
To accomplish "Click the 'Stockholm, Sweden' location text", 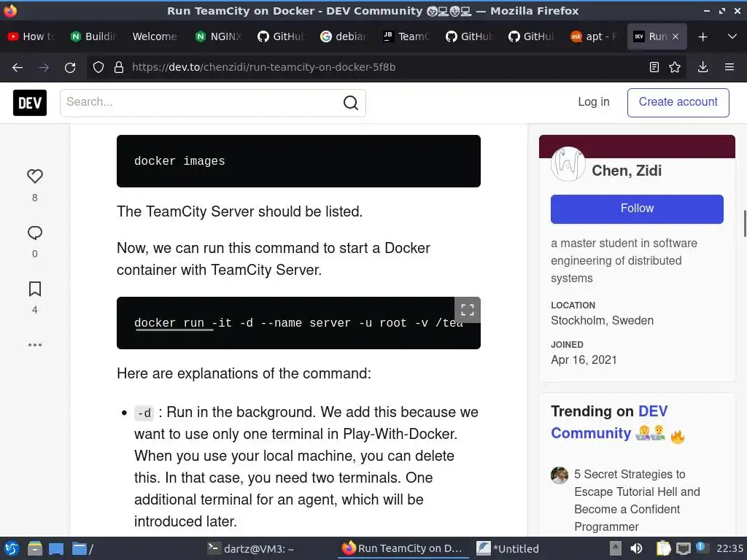I will [602, 321].
